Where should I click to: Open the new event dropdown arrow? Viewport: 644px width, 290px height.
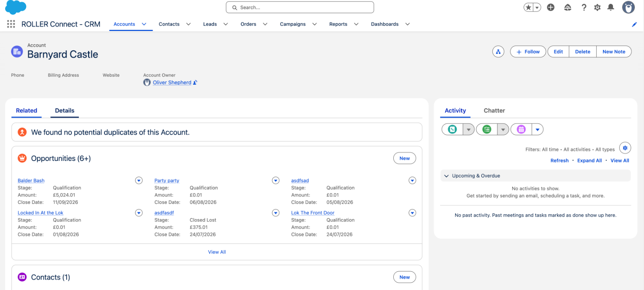pos(538,129)
